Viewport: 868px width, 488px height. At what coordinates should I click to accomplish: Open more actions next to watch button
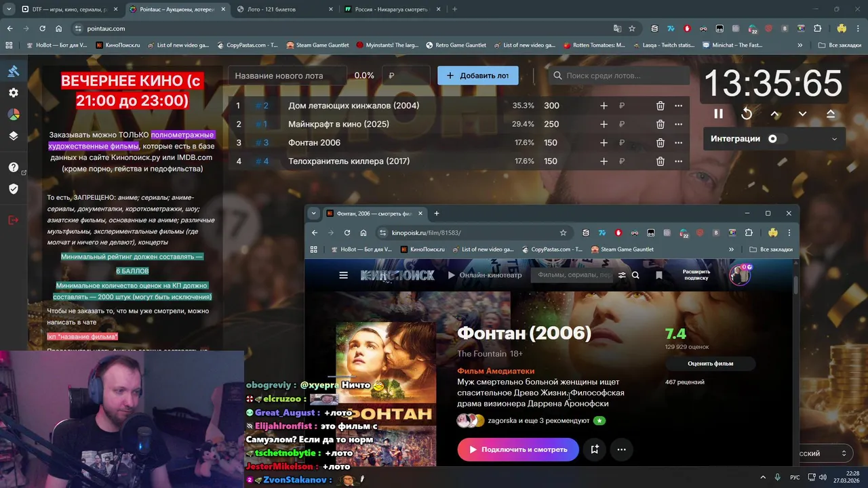[x=621, y=449]
